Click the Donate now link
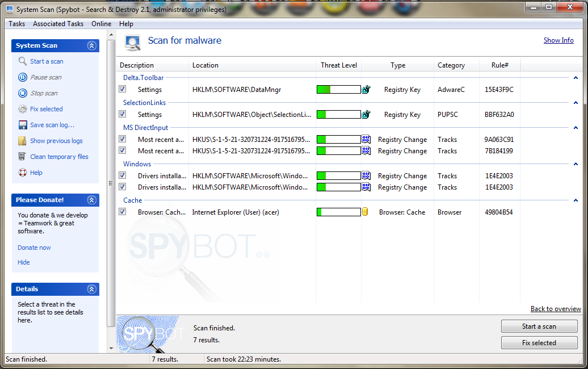 tap(34, 248)
